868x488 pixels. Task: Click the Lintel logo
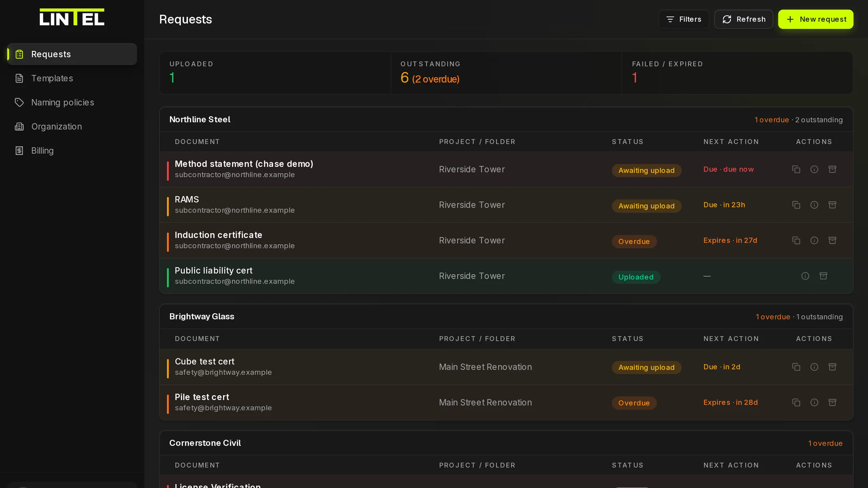click(x=72, y=17)
